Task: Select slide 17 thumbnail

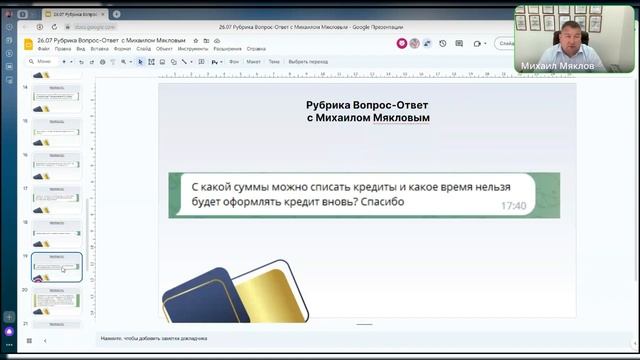Action: click(57, 200)
